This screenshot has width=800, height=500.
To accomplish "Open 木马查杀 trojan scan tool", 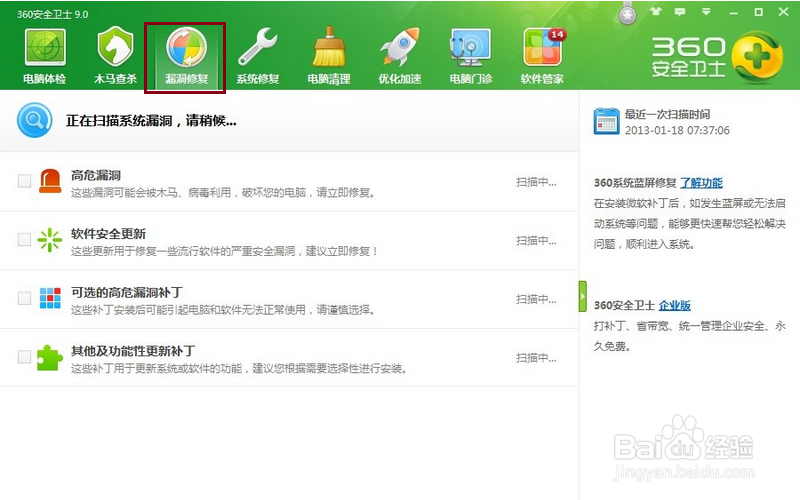I will (x=115, y=56).
